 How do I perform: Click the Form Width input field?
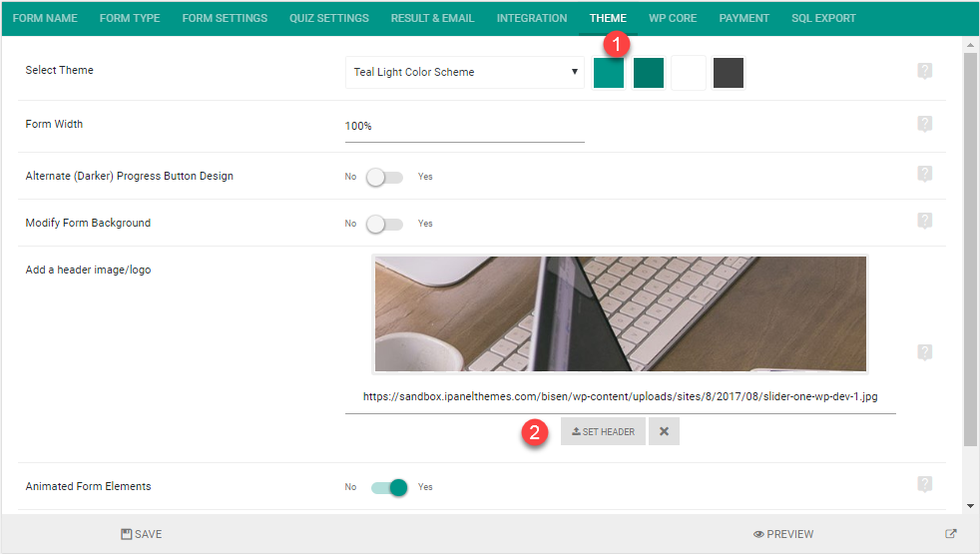(464, 127)
